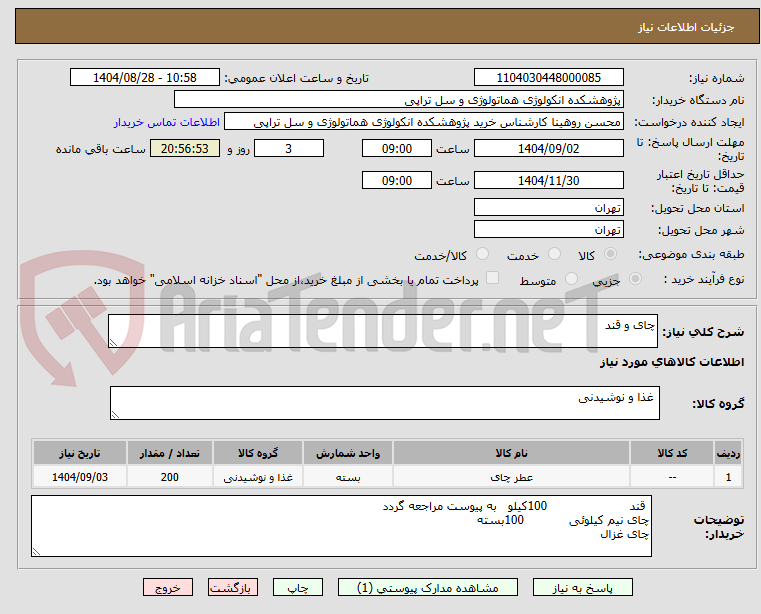Image resolution: width=761 pixels, height=614 pixels.
Task: Click the جزئیات اطلاعات نیاز page title
Action: pos(686,27)
